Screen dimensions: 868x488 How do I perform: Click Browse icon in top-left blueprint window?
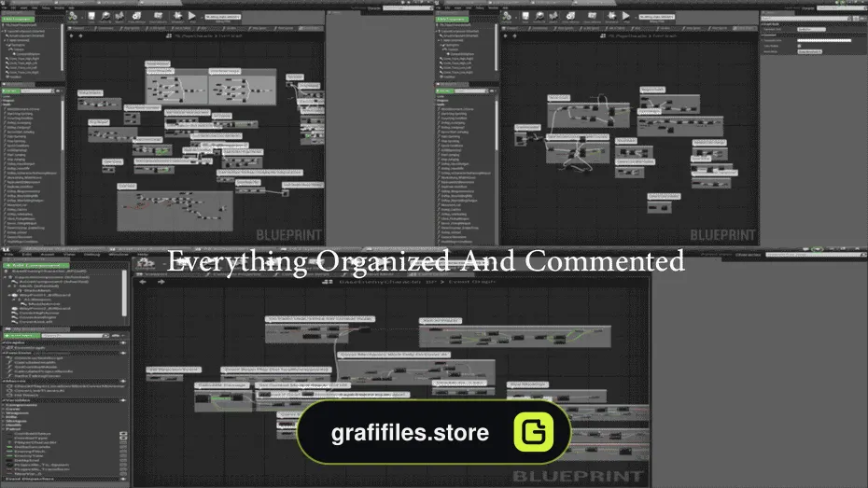105,17
